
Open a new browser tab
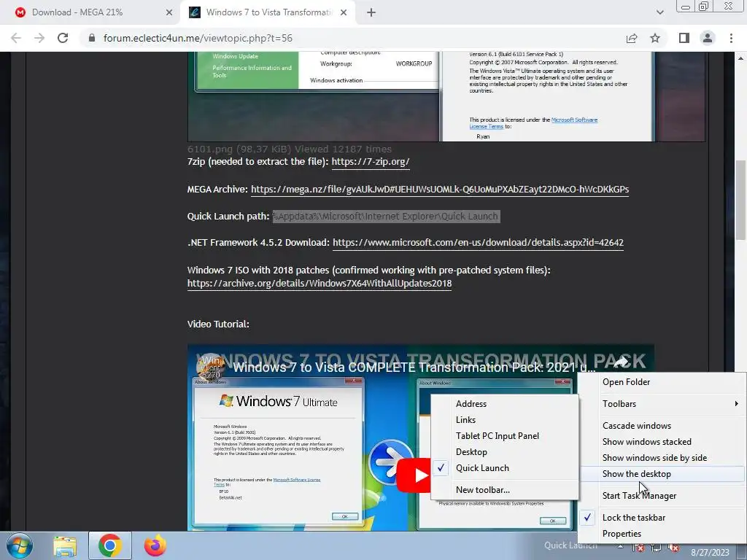pyautogui.click(x=371, y=12)
